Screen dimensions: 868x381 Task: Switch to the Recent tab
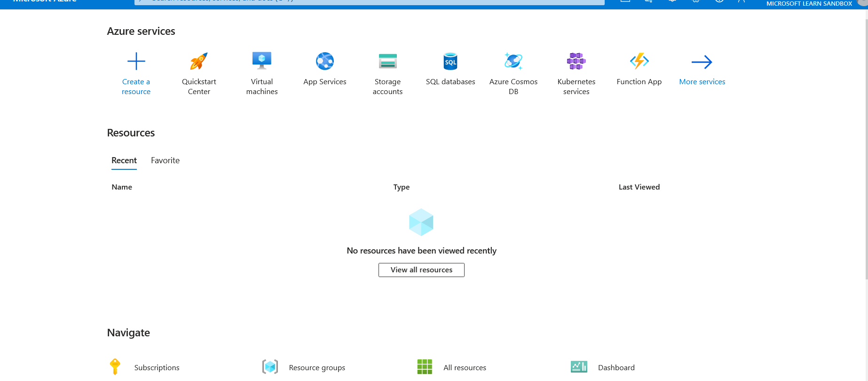click(124, 160)
